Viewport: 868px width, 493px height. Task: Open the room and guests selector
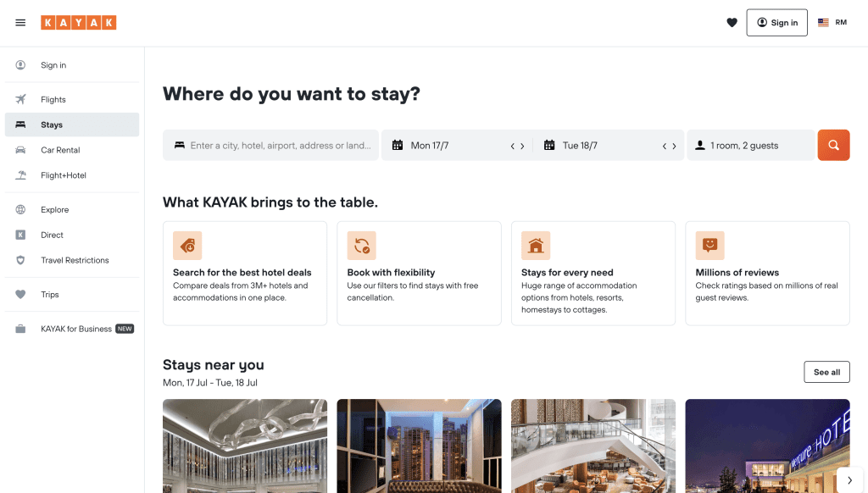[x=750, y=145]
